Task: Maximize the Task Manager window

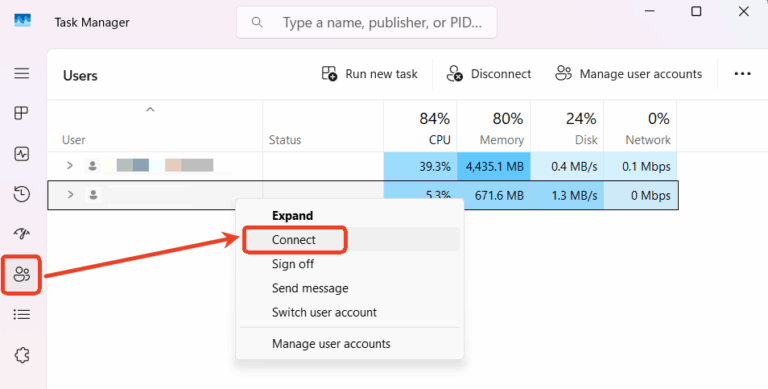Action: click(696, 11)
